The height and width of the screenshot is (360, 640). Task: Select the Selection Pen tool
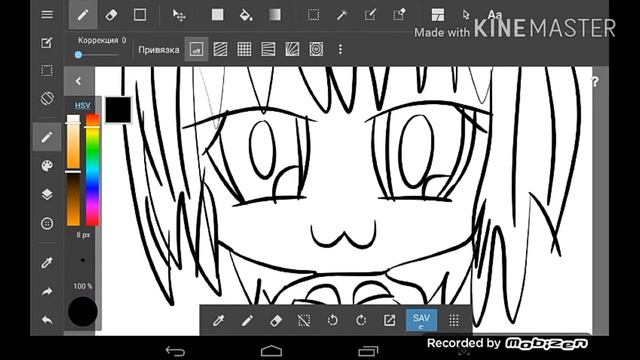click(370, 15)
